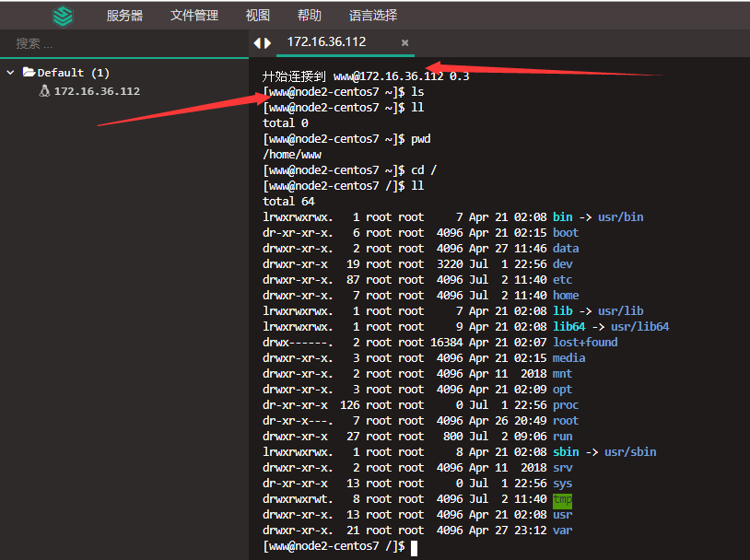Open the 帮助 menu
The image size is (750, 560).
pyautogui.click(x=310, y=16)
